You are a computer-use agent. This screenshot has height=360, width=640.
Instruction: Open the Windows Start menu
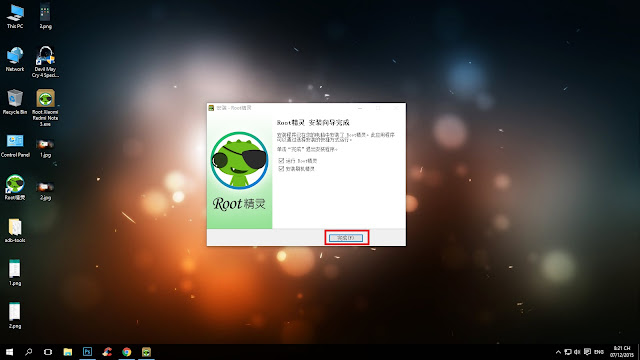click(9, 352)
